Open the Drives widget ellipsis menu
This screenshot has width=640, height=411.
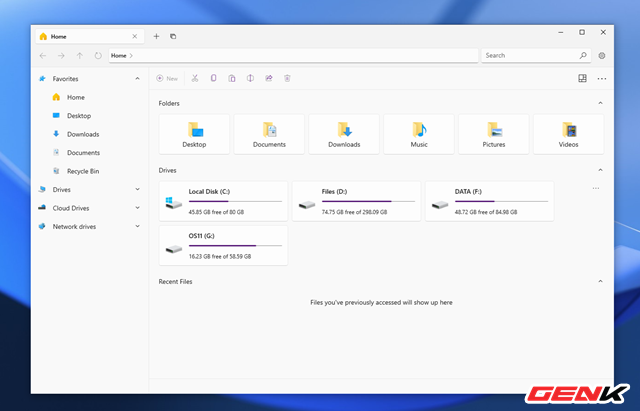(596, 189)
